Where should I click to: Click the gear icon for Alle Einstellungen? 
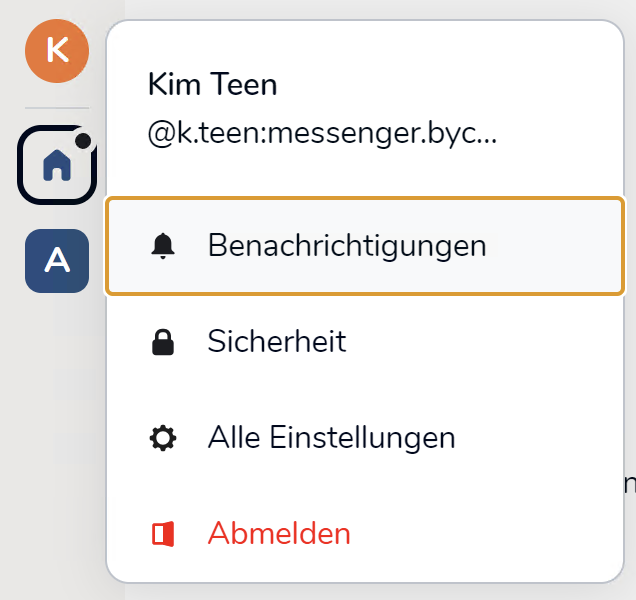click(163, 438)
